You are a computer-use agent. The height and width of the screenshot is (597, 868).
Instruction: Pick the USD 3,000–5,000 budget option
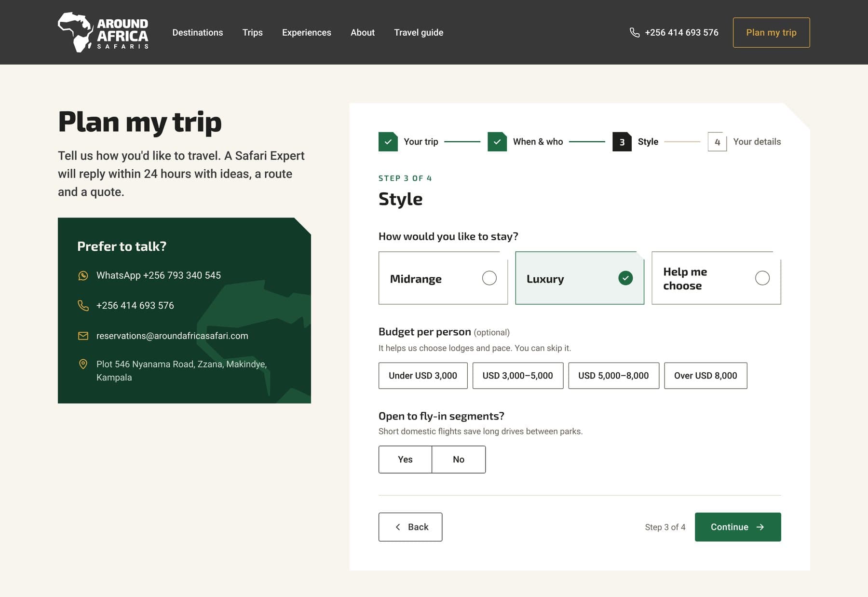(x=518, y=376)
